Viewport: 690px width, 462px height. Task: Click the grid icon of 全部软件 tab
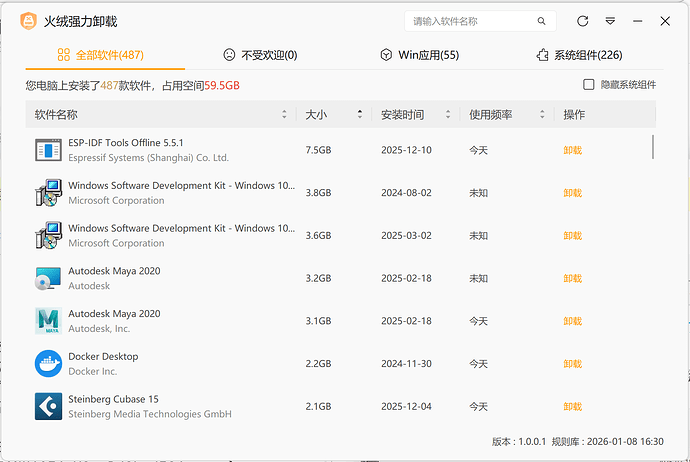point(64,55)
